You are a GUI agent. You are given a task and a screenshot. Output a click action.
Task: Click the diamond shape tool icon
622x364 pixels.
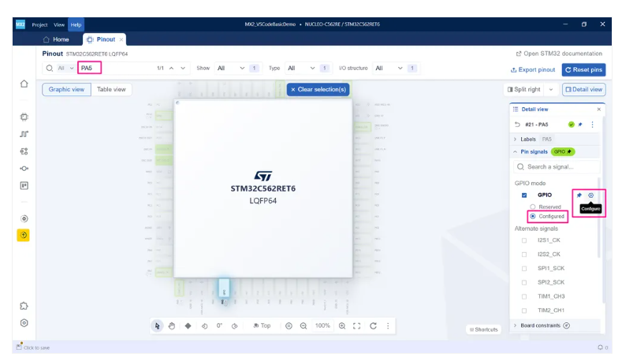point(188,325)
